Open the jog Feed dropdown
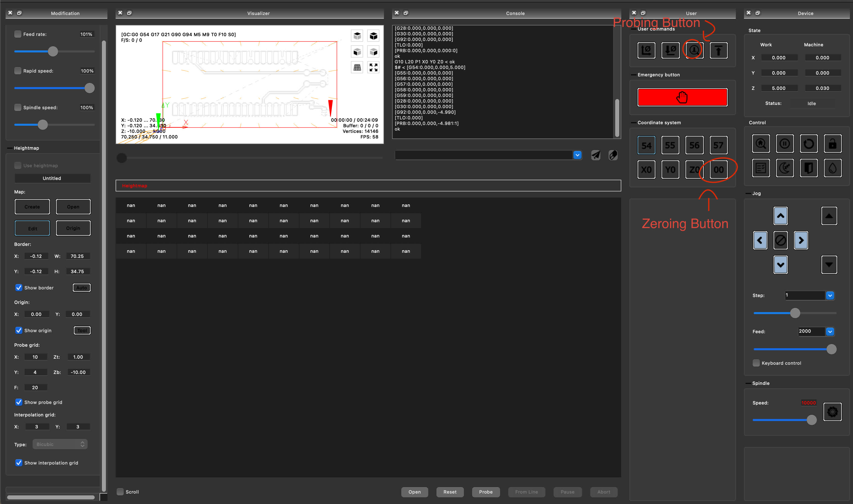The height and width of the screenshot is (504, 853). click(830, 331)
